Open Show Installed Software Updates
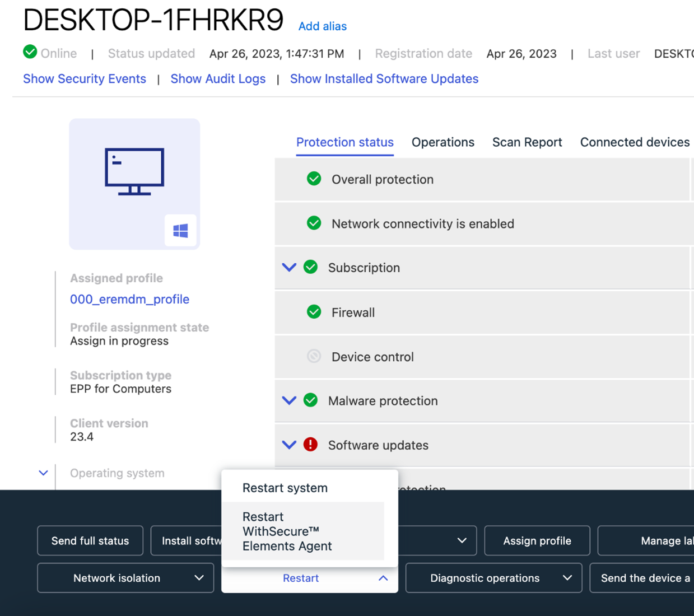This screenshot has height=616, width=694. (x=384, y=79)
